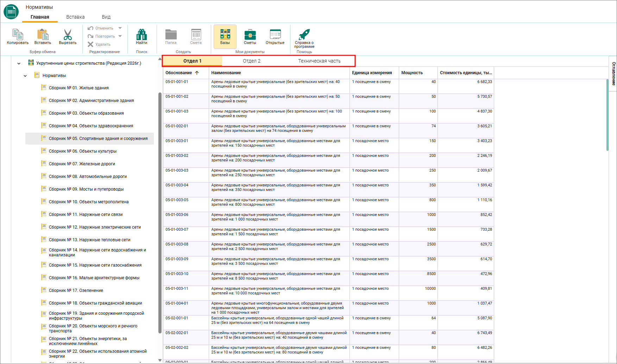Open the Базы databases button
617x364 pixels.
[x=225, y=37]
